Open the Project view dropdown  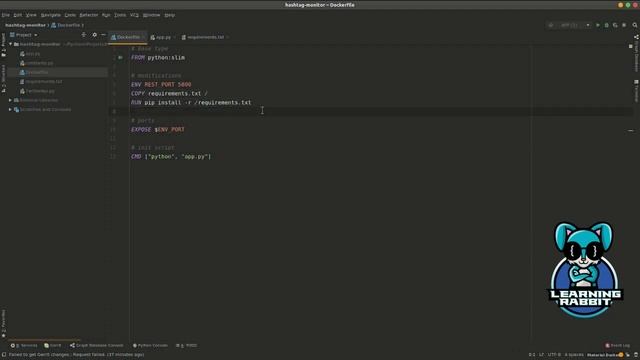pyautogui.click(x=24, y=35)
